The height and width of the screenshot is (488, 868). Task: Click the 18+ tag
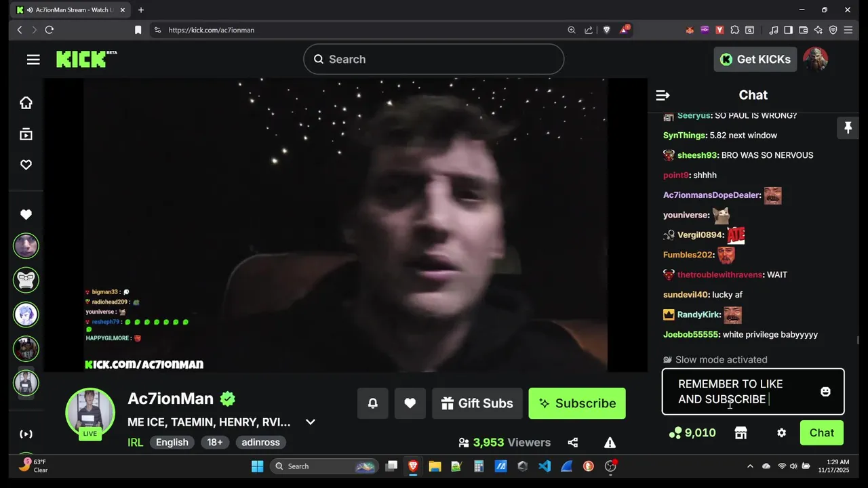215,443
